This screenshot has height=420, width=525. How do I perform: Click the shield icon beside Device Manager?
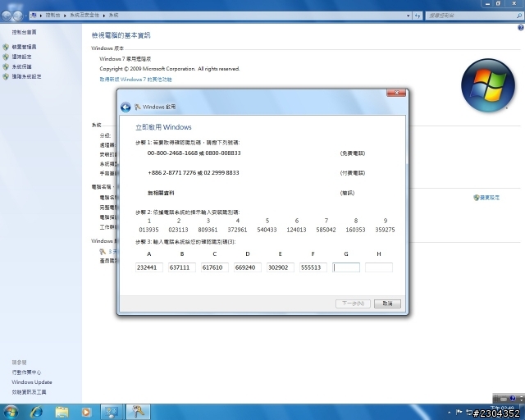6,48
